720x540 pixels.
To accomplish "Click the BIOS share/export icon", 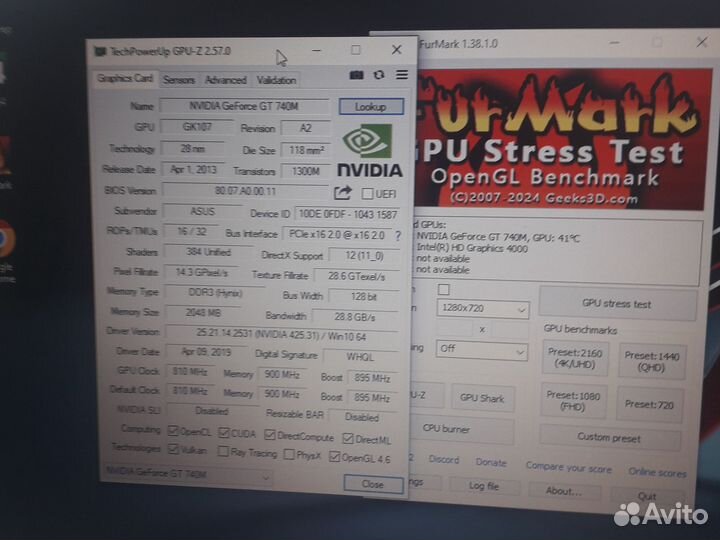I will [x=343, y=193].
